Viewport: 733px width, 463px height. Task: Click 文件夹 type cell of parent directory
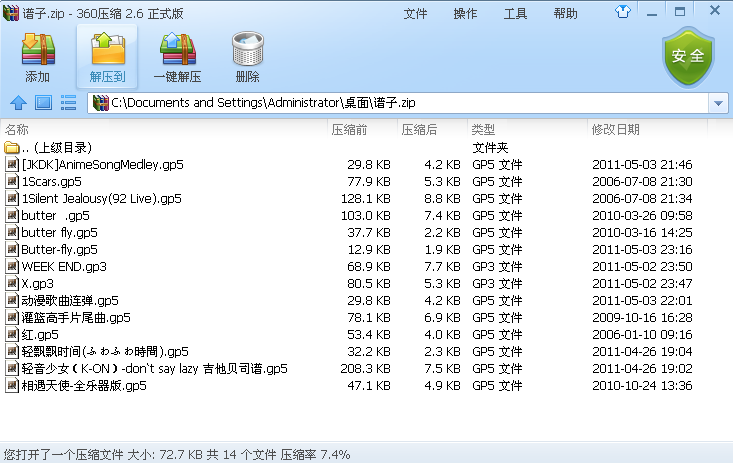[490, 148]
